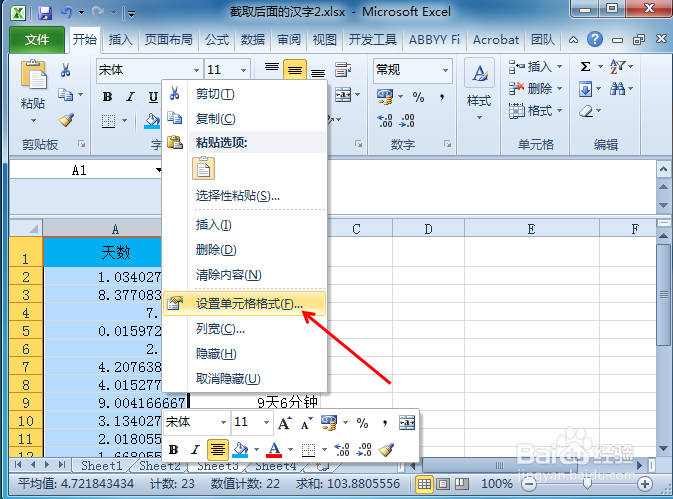The width and height of the screenshot is (673, 499).
Task: Click the Sort and Filter icon
Action: pos(618,67)
